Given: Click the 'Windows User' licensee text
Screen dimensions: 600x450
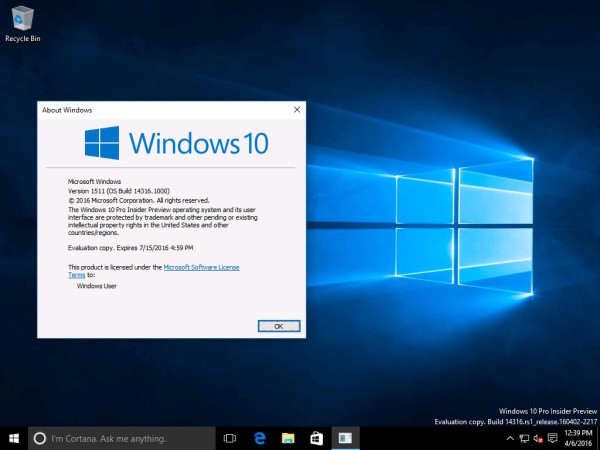Looking at the screenshot, I should 96,286.
